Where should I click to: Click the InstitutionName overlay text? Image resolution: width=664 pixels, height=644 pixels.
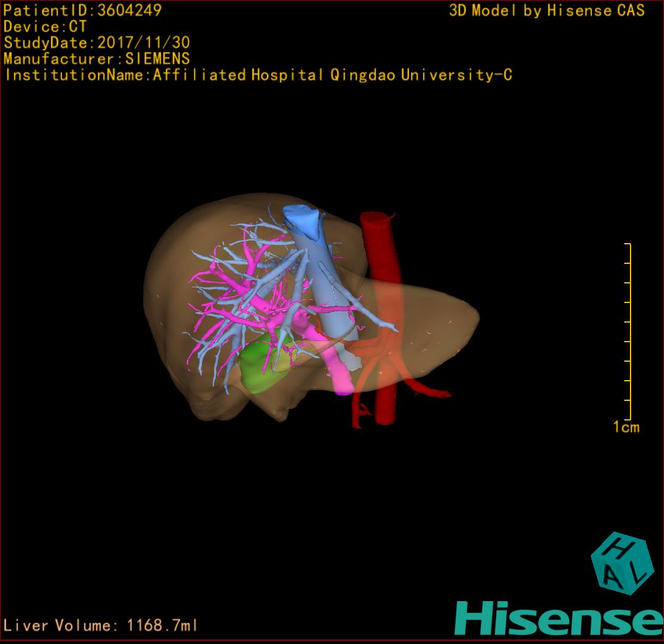point(258,76)
